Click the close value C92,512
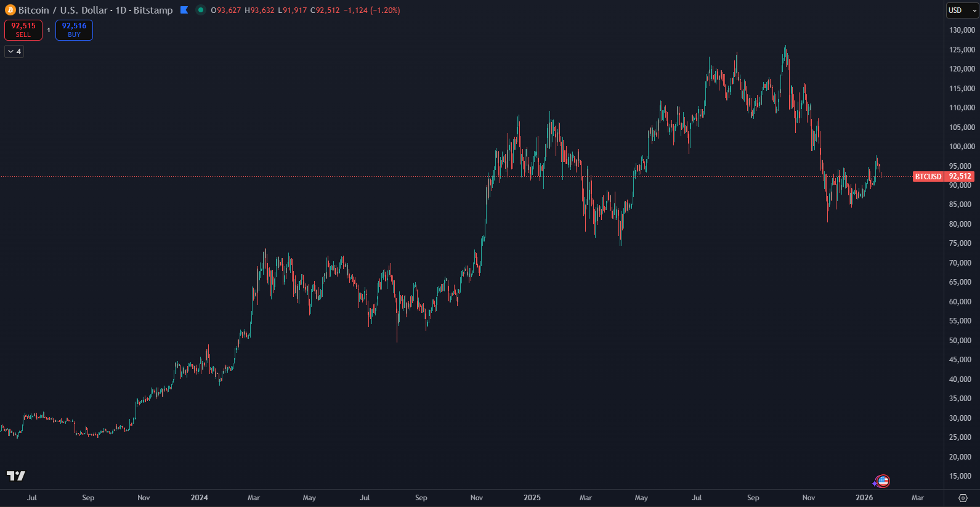 (325, 10)
